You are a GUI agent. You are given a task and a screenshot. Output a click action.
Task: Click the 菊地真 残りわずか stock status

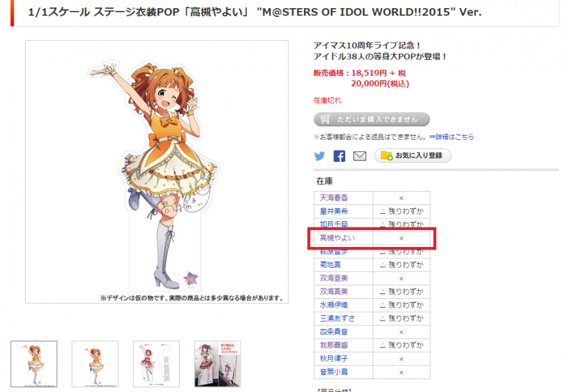tap(401, 264)
